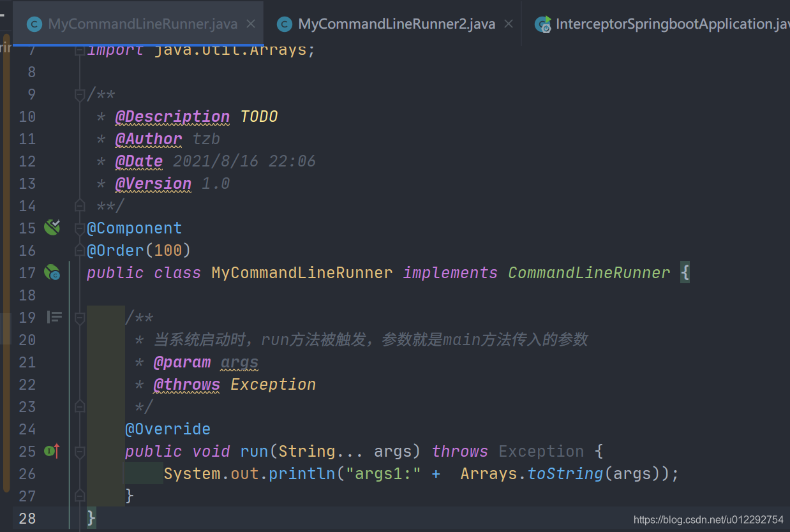Switch to the InterceptorSpringbootApplication.java tab

click(x=656, y=24)
